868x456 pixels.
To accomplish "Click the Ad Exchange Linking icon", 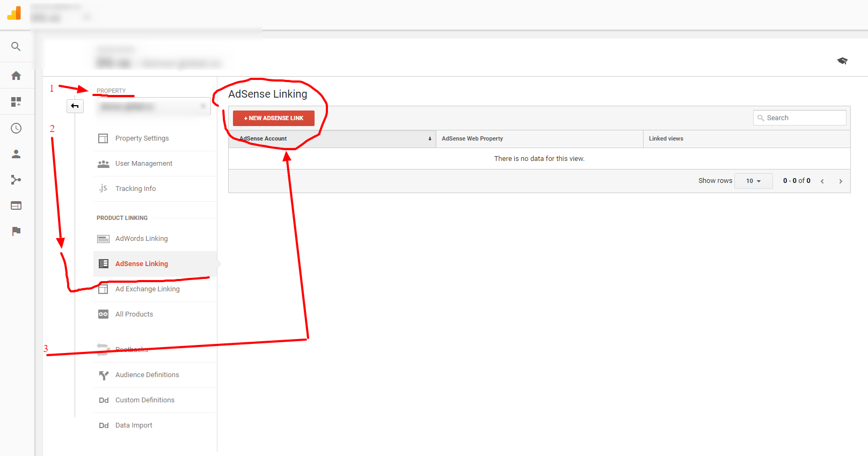I will tap(103, 289).
